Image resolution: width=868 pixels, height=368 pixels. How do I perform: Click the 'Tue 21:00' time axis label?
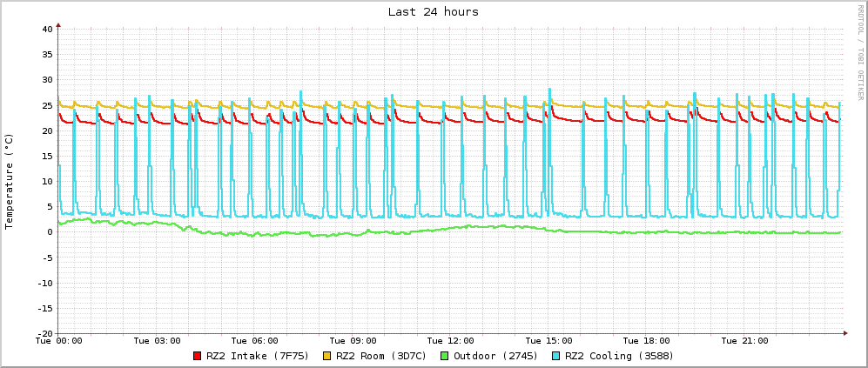click(744, 341)
